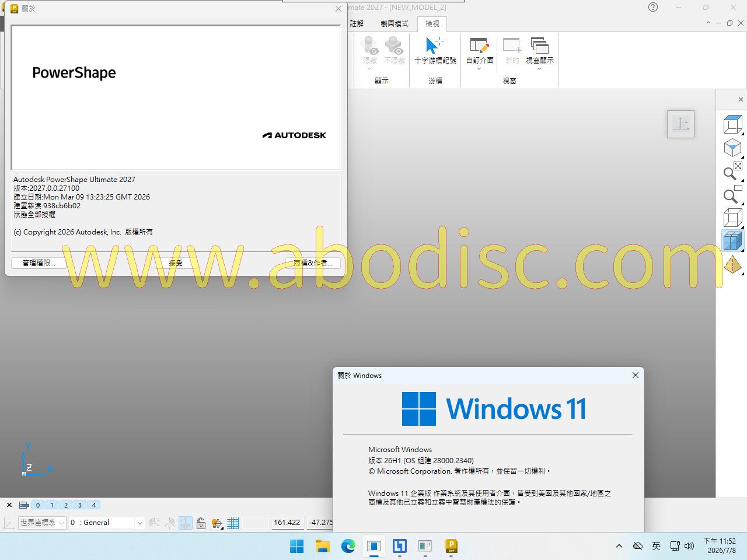The height and width of the screenshot is (560, 747).
Task: Select the shaded view blue cube icon
Action: pyautogui.click(x=732, y=240)
